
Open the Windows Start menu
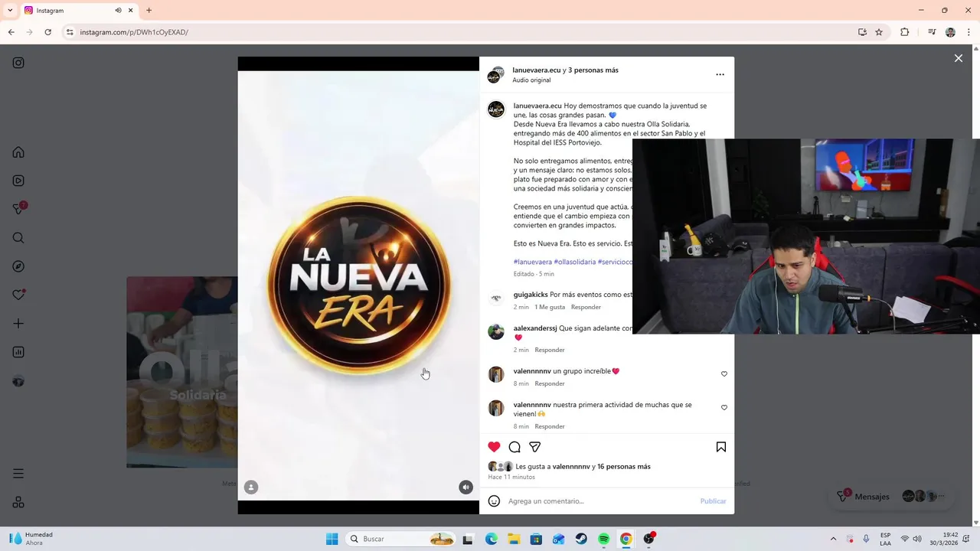click(332, 539)
